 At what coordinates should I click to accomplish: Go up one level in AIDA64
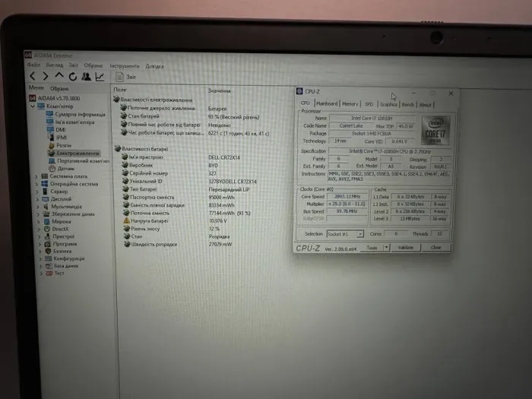[x=59, y=76]
